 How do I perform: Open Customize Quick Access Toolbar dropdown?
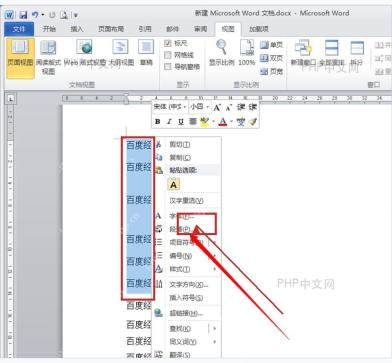pos(76,15)
